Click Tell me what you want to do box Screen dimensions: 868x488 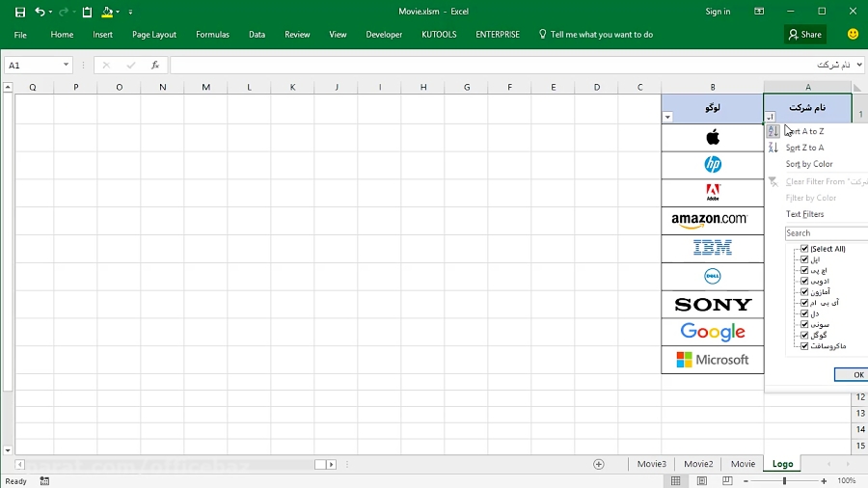pos(596,35)
